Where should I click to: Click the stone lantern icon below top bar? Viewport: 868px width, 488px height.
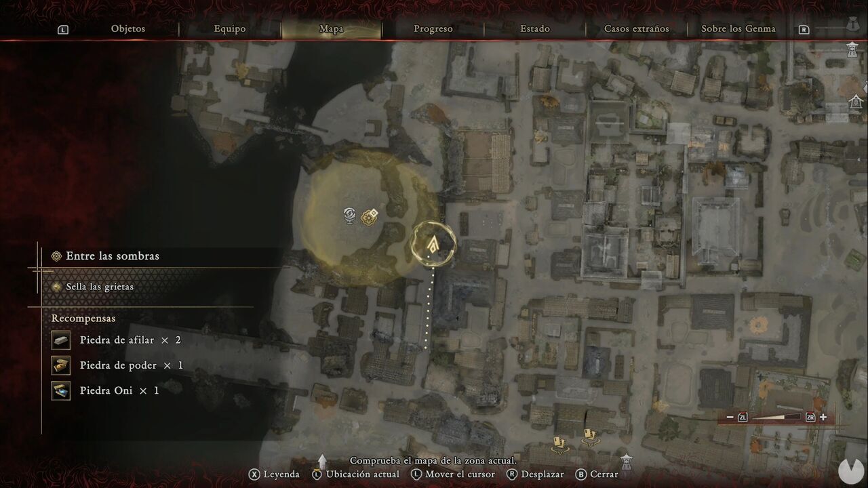click(852, 50)
